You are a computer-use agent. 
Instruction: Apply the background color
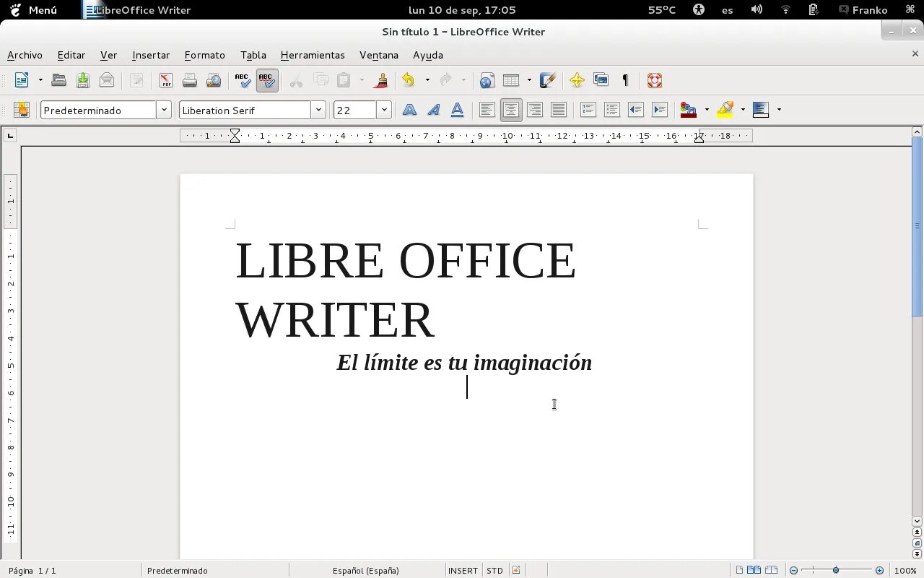tap(761, 110)
